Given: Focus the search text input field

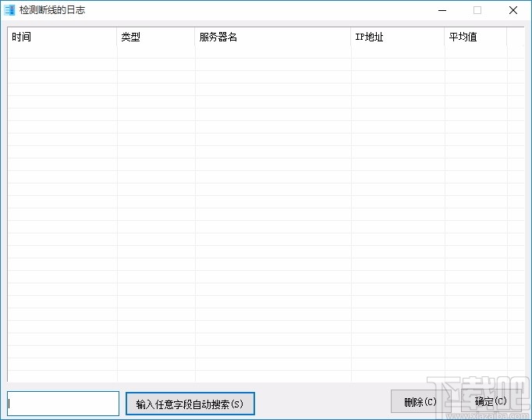Looking at the screenshot, I should (63, 404).
